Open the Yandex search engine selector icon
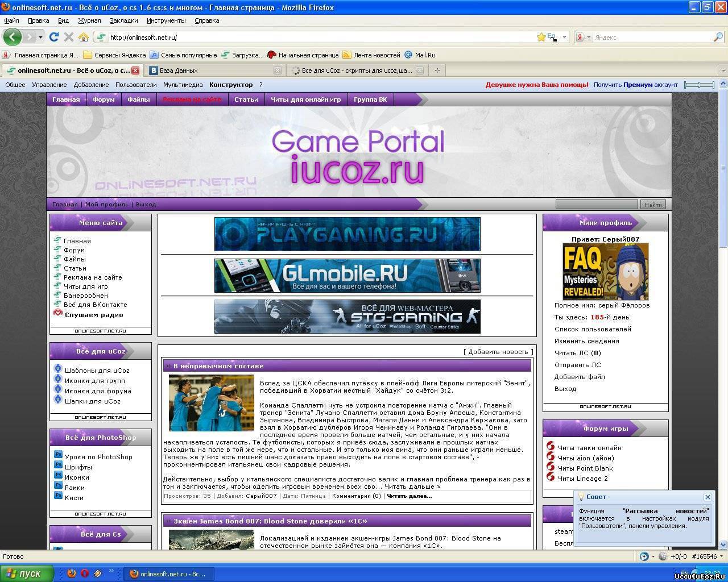The height and width of the screenshot is (582, 728). pyautogui.click(x=580, y=37)
